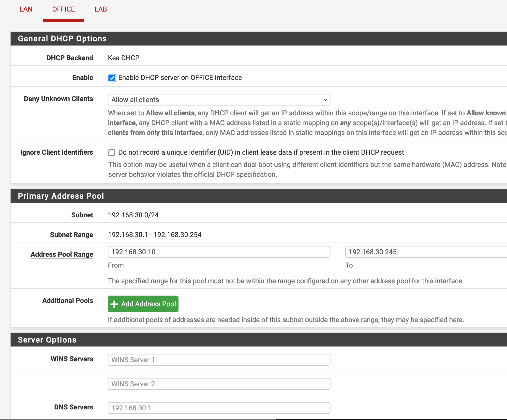Click the Primary Address Pool panel header
Screen dimensions: 507x420
click(x=61, y=196)
